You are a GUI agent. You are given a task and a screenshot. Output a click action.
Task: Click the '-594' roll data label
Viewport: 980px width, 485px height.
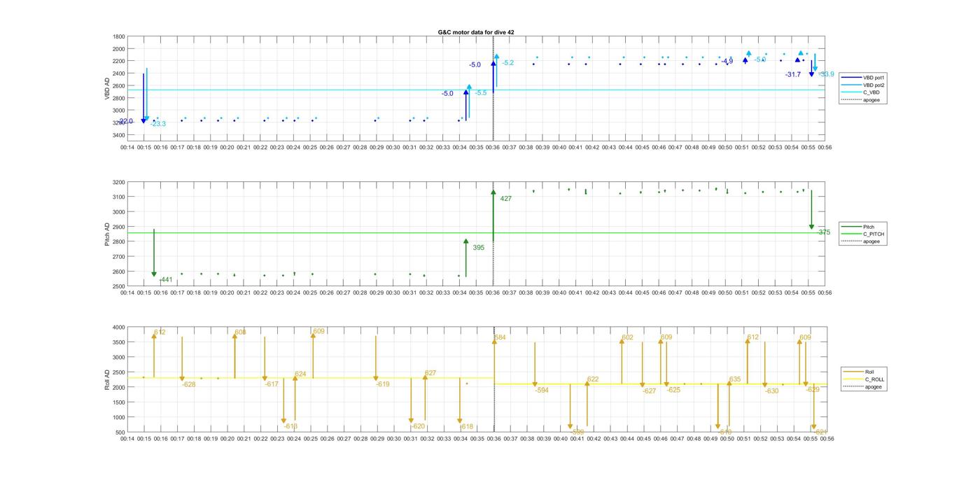(x=542, y=391)
